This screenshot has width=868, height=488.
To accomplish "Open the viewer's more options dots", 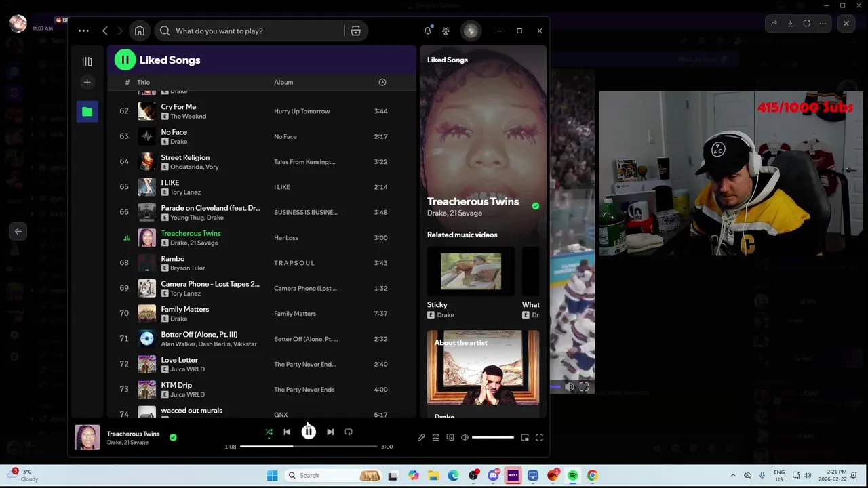I will coord(823,23).
